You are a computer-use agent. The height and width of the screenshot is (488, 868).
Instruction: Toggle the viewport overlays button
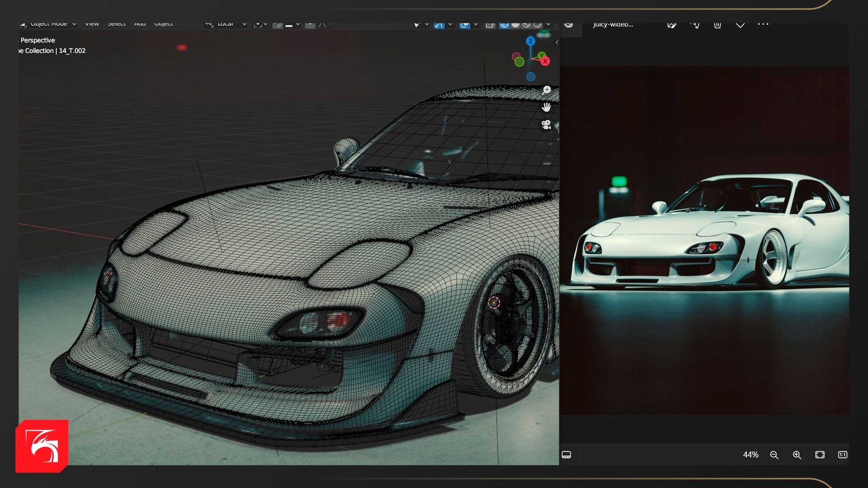click(x=464, y=25)
